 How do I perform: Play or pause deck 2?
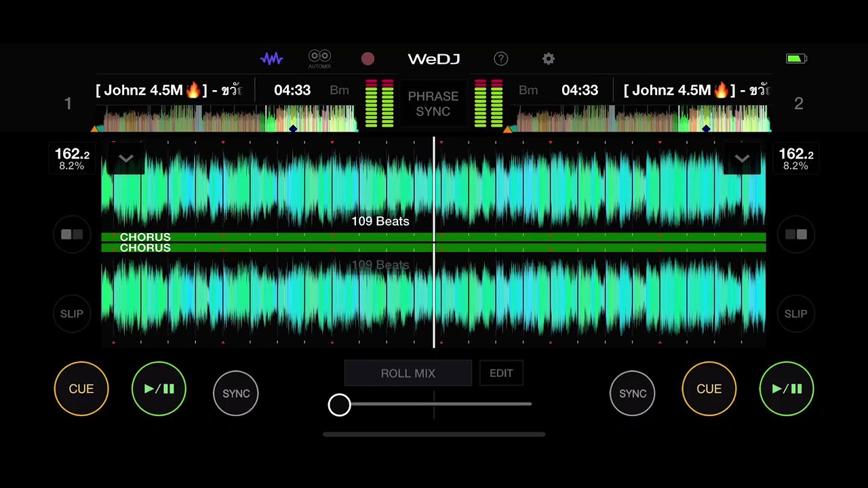click(787, 389)
